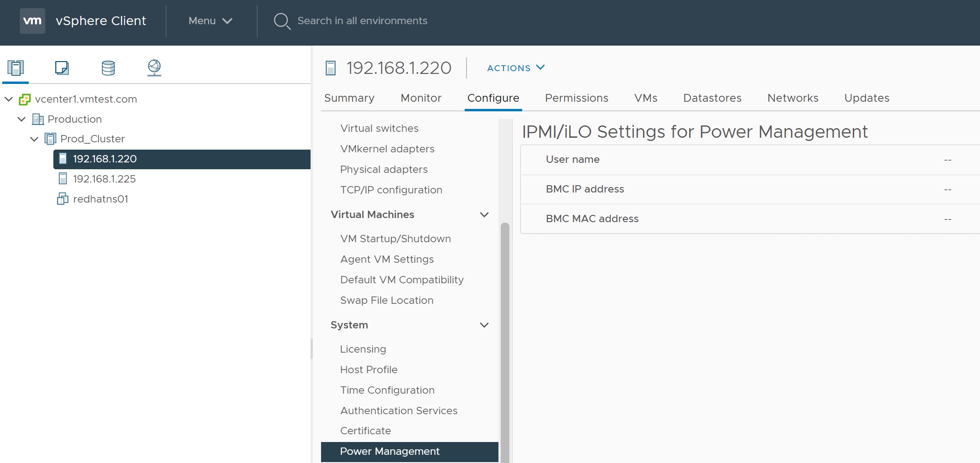This screenshot has height=463, width=980.
Task: Click the cluster icon beside Prod_Cluster
Action: tap(50, 139)
